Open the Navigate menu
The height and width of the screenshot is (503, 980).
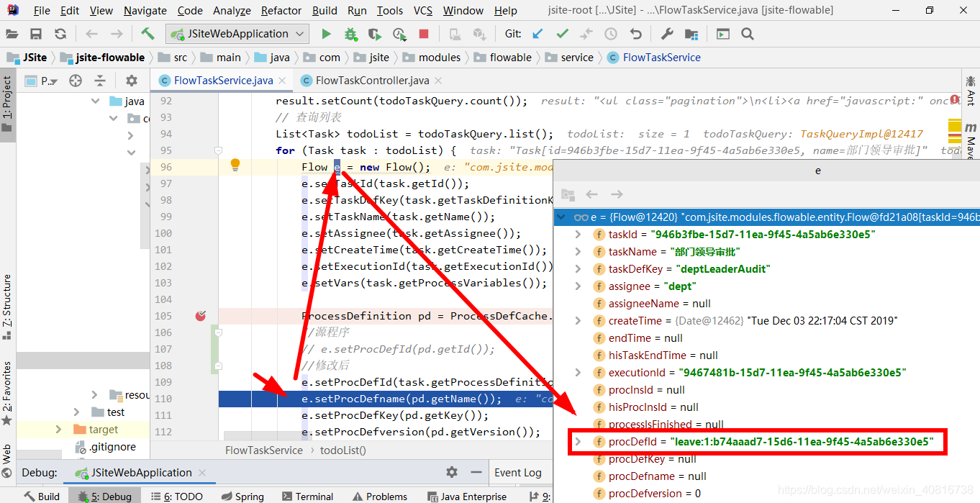pos(145,11)
